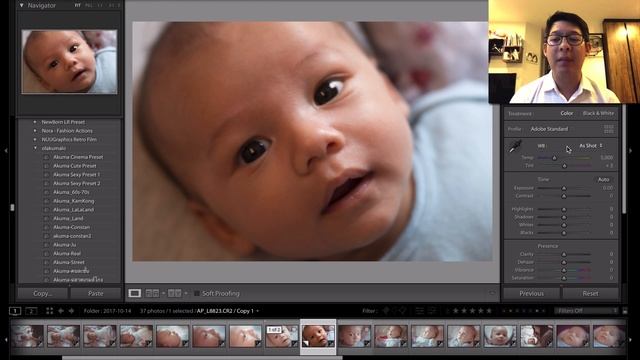Screen dimensions: 640x360
Task: Select the stacked '1 of 2' filmstrip thumbnail
Action: click(x=282, y=336)
